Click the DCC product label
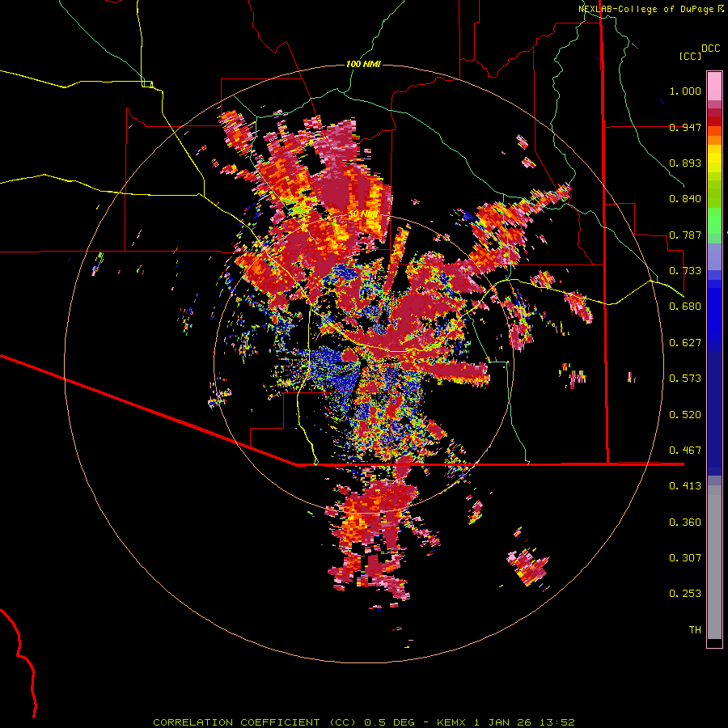The width and height of the screenshot is (728, 728). point(710,49)
